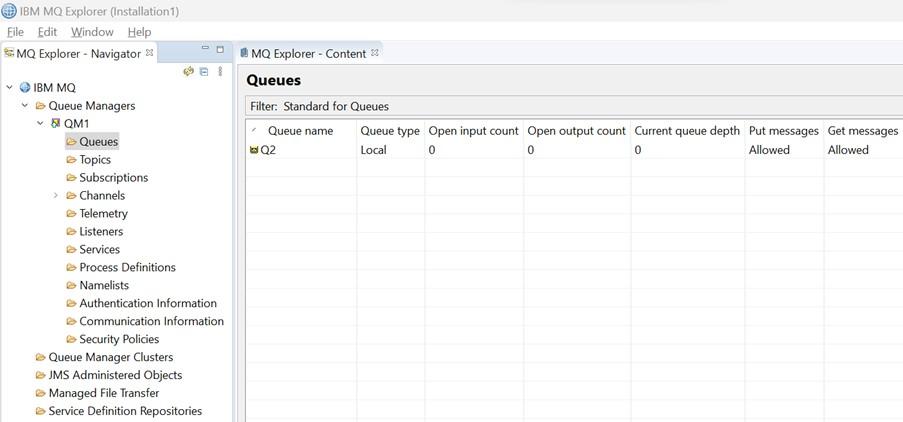This screenshot has height=422, width=903.
Task: Click the Queues folder icon
Action: 71,142
